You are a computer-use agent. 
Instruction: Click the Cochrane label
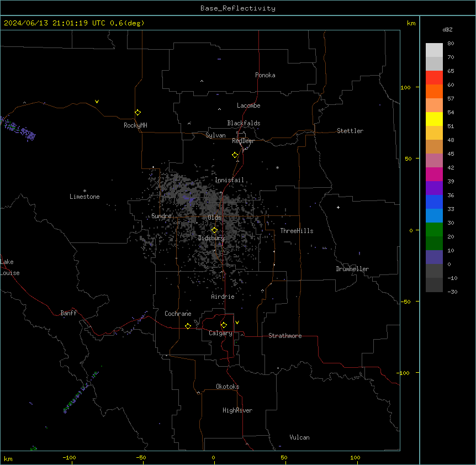coord(178,314)
